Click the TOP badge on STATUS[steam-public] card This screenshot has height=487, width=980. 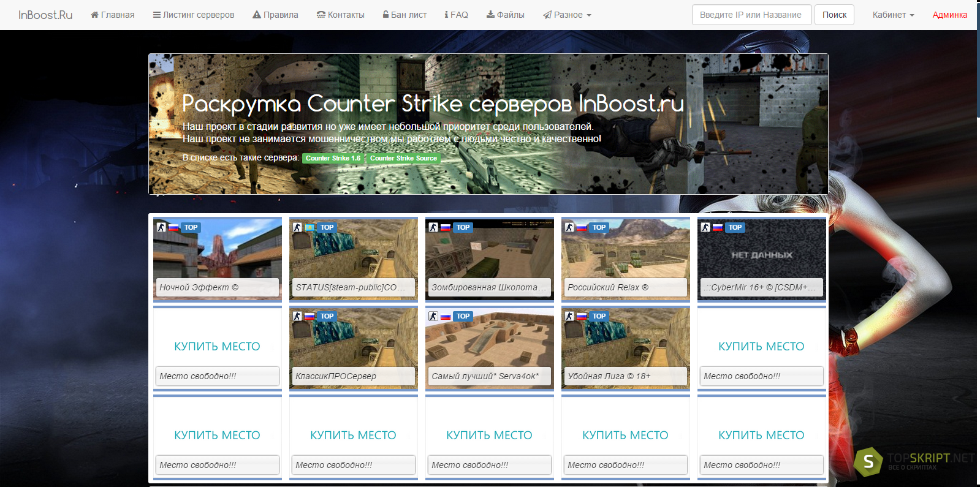(327, 227)
